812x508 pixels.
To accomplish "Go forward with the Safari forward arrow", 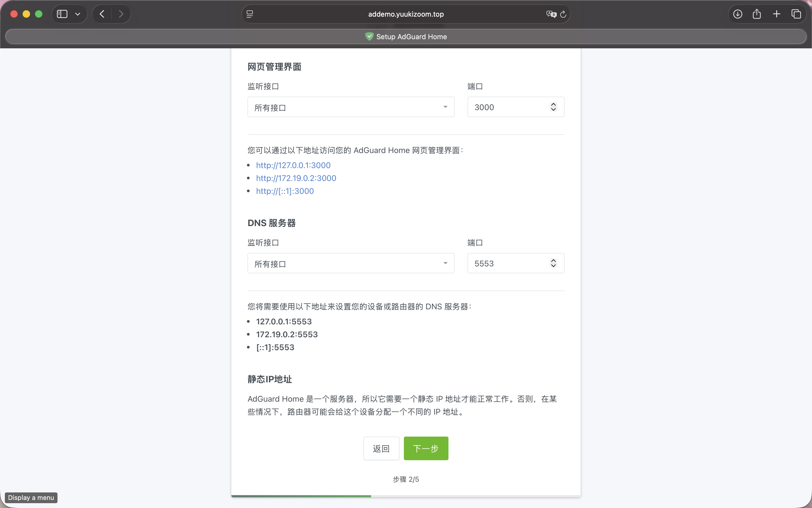I will pyautogui.click(x=121, y=14).
